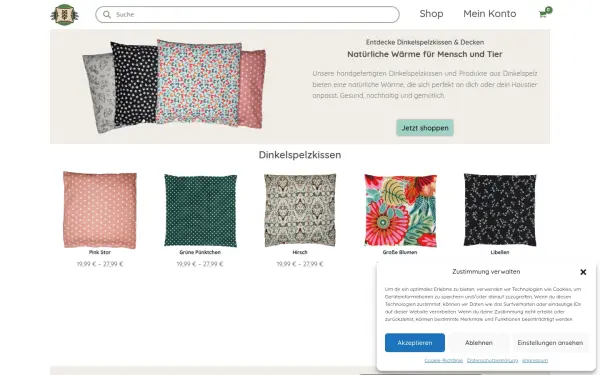
Task: Open the Datenschutzerklärung link
Action: coord(492,360)
